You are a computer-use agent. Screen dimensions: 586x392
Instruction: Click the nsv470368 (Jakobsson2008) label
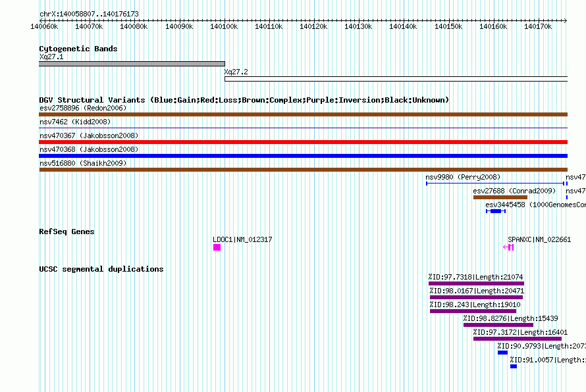(89, 149)
